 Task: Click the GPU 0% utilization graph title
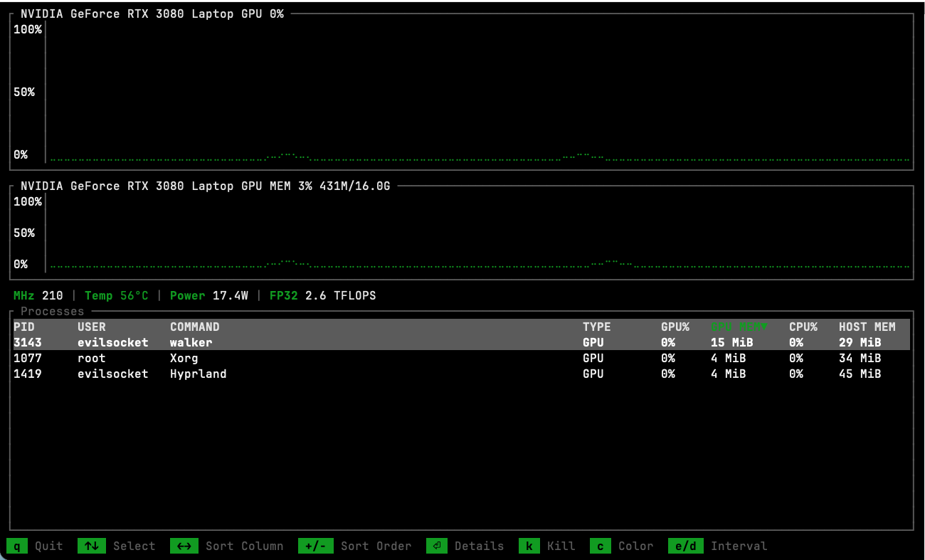(152, 14)
